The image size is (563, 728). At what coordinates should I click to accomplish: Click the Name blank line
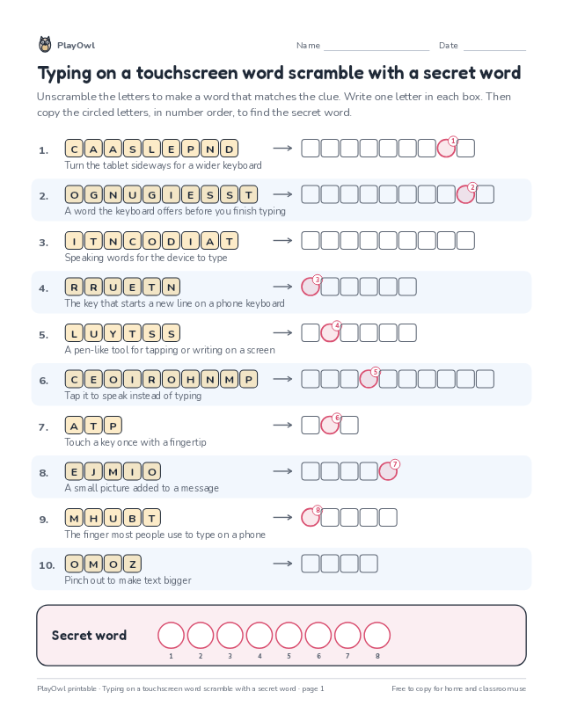click(377, 50)
